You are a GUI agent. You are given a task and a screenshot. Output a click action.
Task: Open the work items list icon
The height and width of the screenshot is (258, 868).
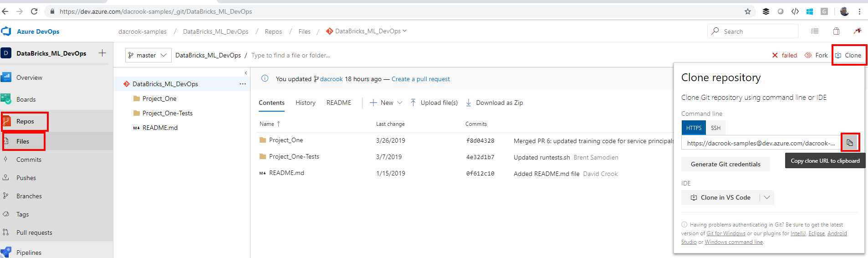[x=815, y=31]
